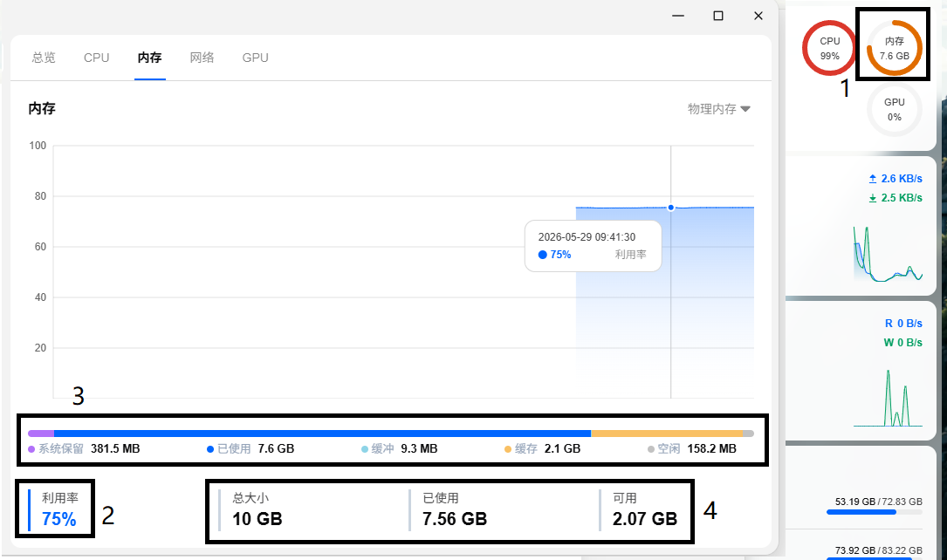Image resolution: width=947 pixels, height=560 pixels.
Task: Click the upload speed 2.6 KB/s indicator
Action: click(896, 179)
